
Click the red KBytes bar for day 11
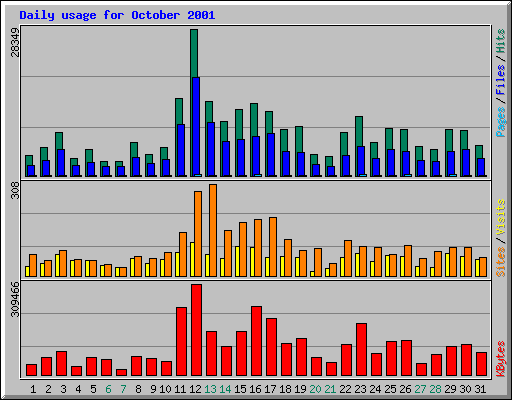point(181,342)
